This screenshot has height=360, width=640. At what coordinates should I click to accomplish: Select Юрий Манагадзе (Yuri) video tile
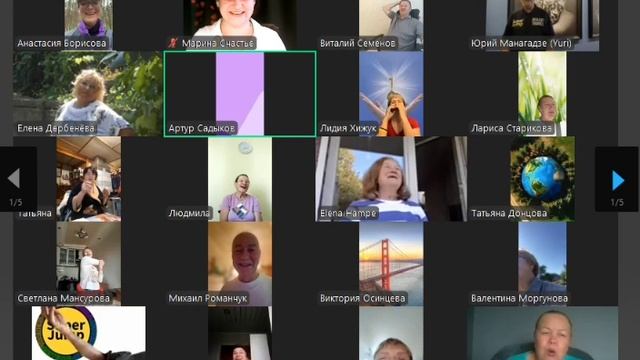(x=542, y=25)
